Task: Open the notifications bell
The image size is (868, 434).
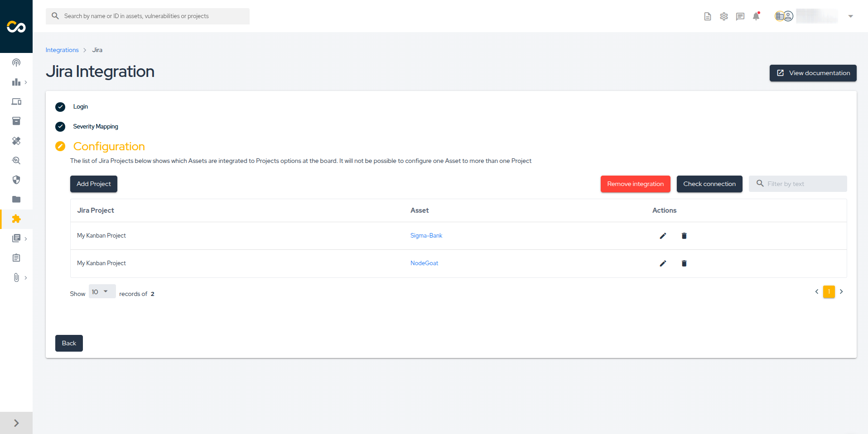Action: [756, 16]
